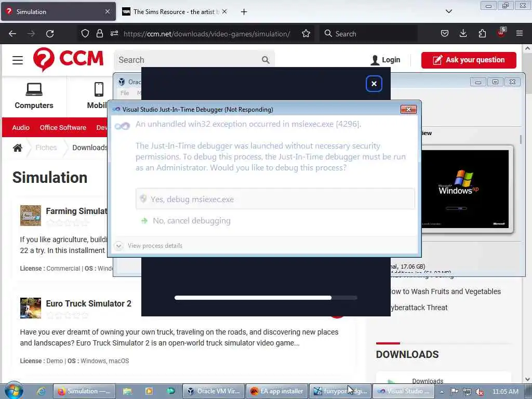Click the CCM search magnifier icon
Viewport: 532px width, 399px height.
pyautogui.click(x=265, y=60)
